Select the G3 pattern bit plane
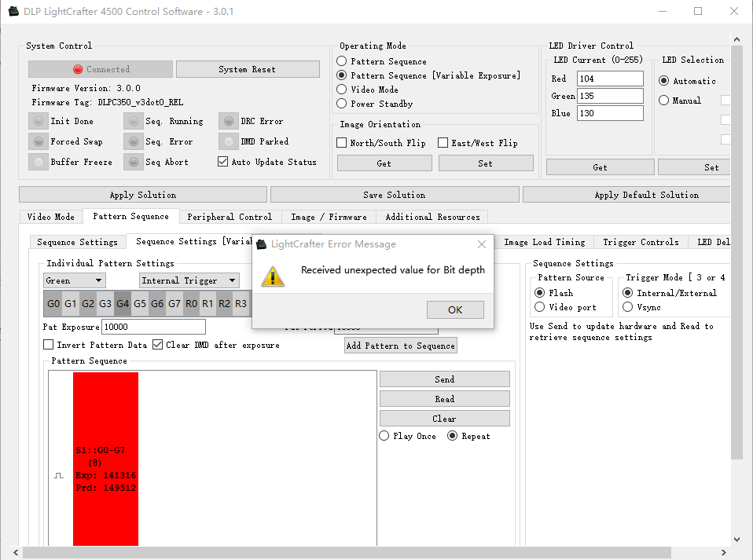The image size is (753, 560). tap(105, 304)
